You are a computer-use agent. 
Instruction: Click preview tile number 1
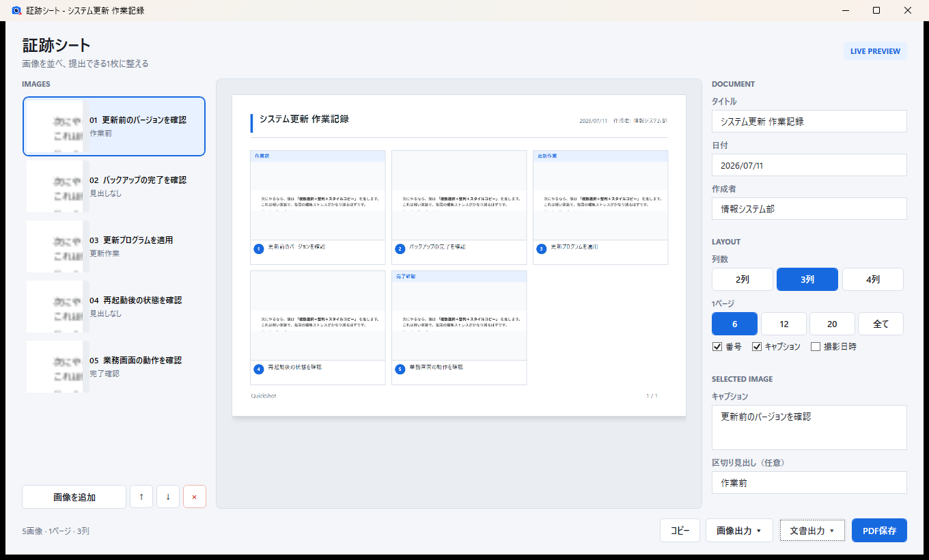point(318,208)
